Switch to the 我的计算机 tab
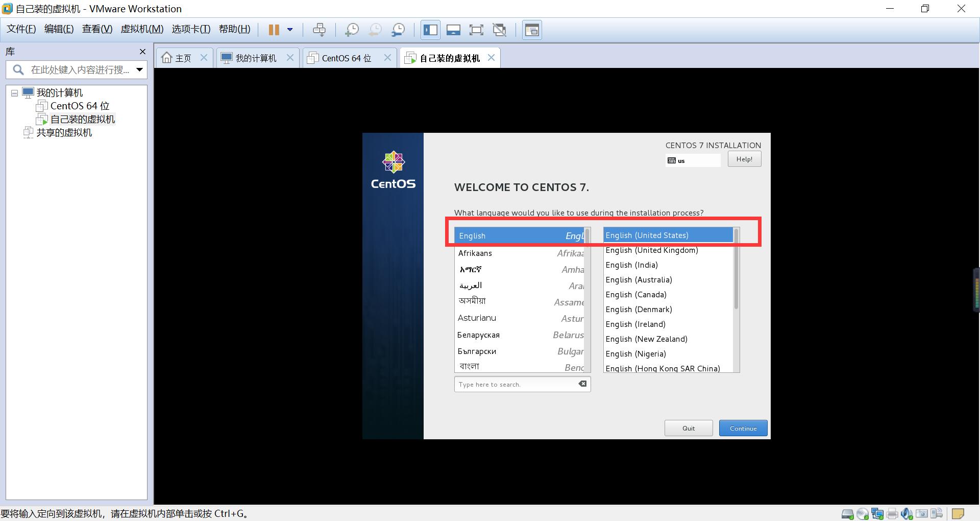 pos(250,58)
